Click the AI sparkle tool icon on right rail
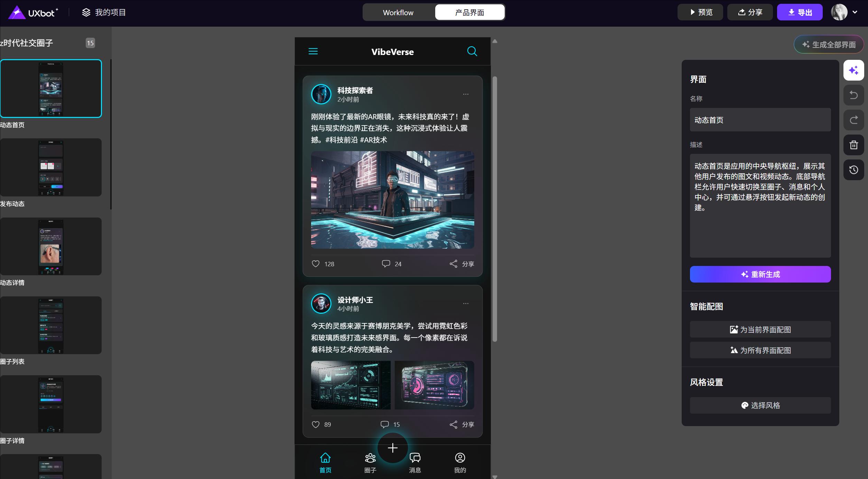This screenshot has height=479, width=868. (853, 71)
